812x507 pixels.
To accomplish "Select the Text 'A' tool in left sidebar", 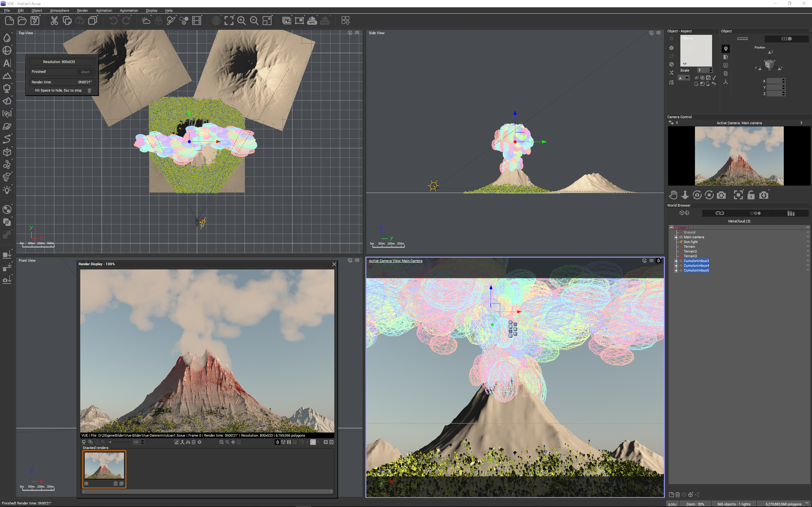I will coord(7,63).
